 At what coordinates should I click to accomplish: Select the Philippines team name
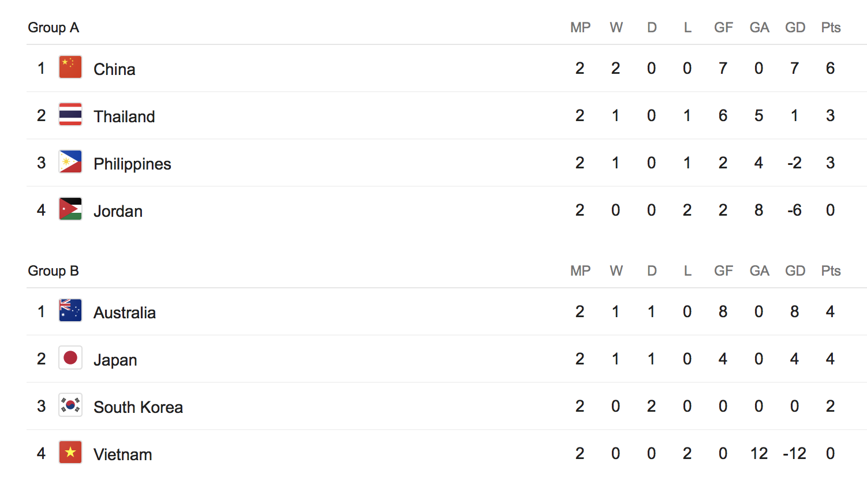pos(132,164)
